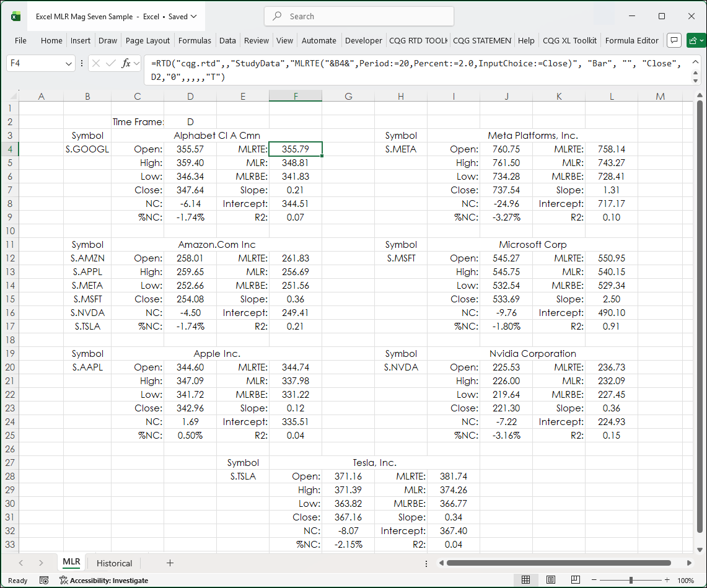This screenshot has width=707, height=588.
Task: Switch to Page Layout view icon
Action: pos(550,580)
